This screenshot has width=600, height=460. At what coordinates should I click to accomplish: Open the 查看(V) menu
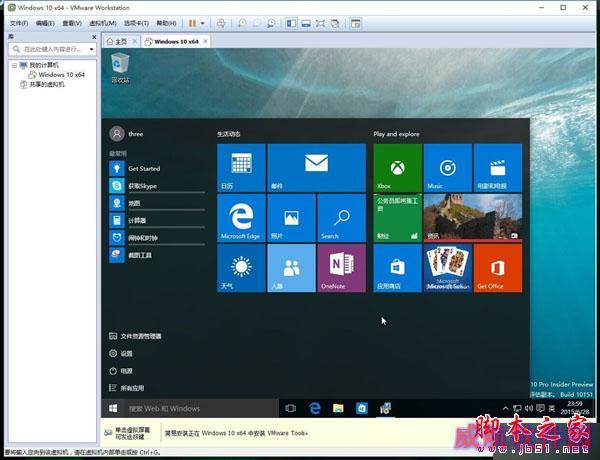(x=72, y=23)
